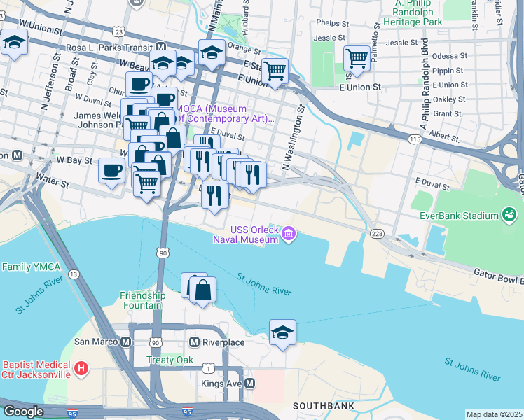Screen dimensions: 524x420
Task: Select the USS Orleck Naval Museum icon
Action: click(289, 234)
